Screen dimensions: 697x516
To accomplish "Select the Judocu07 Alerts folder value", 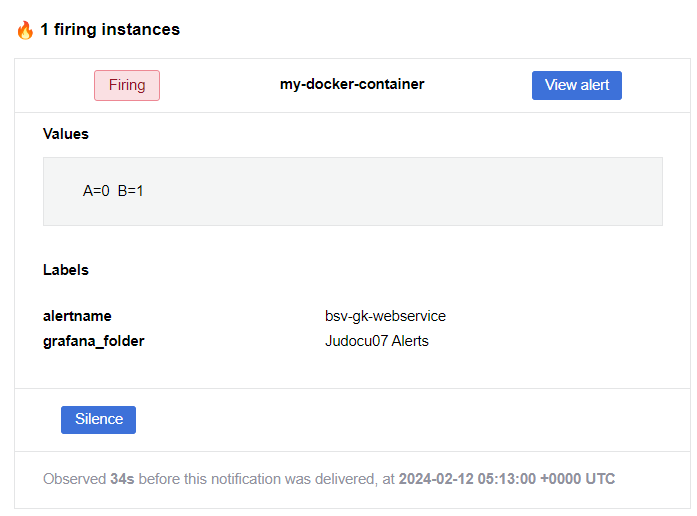I will click(x=377, y=341).
